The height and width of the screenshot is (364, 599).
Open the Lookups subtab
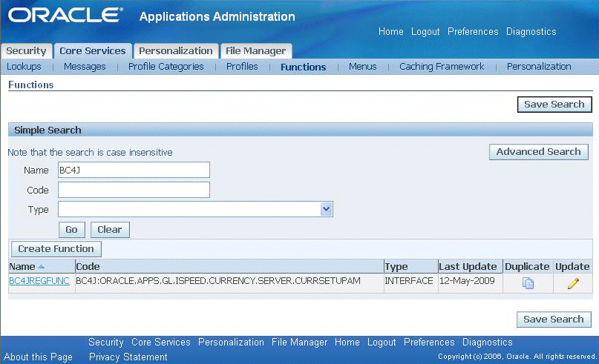pyautogui.click(x=24, y=67)
